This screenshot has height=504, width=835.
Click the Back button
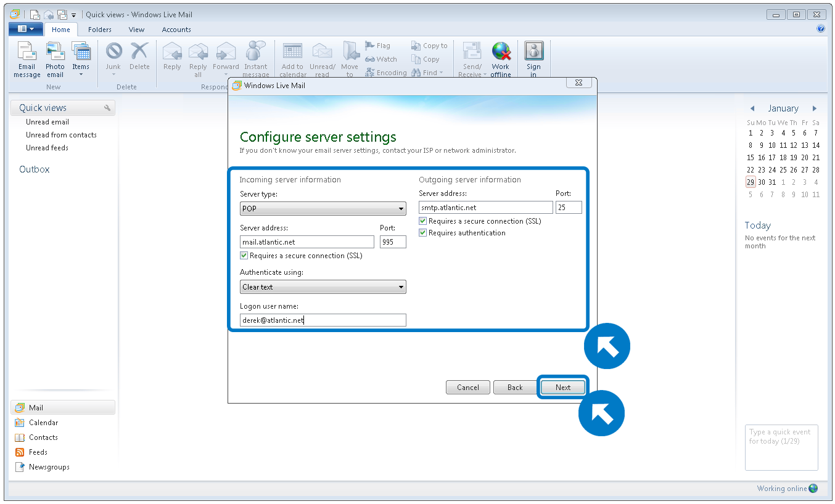coord(515,387)
